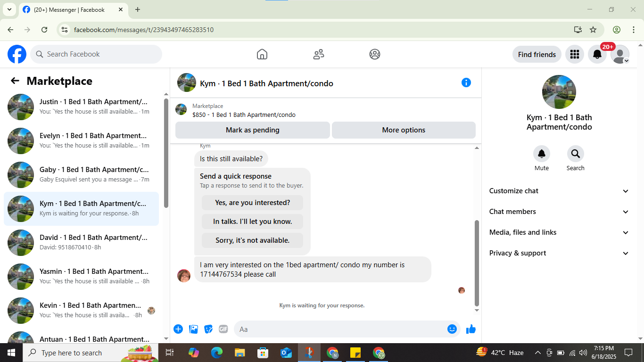Focus the Search Facebook field
This screenshot has height=362, width=644.
(96, 54)
